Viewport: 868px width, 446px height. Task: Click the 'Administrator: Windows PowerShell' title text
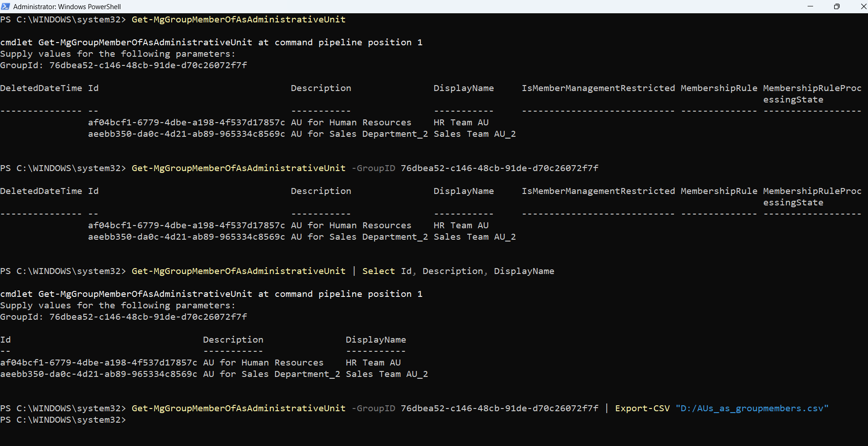coord(67,7)
